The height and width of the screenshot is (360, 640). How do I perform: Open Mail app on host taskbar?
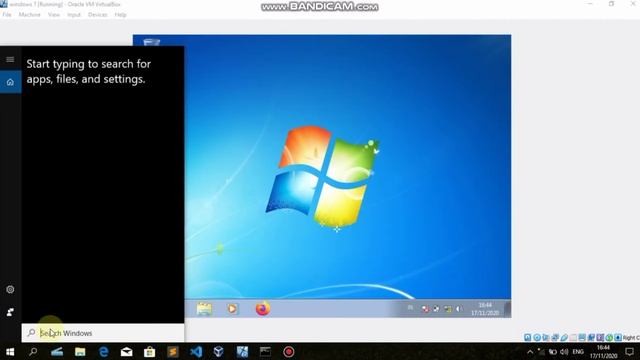point(127,351)
